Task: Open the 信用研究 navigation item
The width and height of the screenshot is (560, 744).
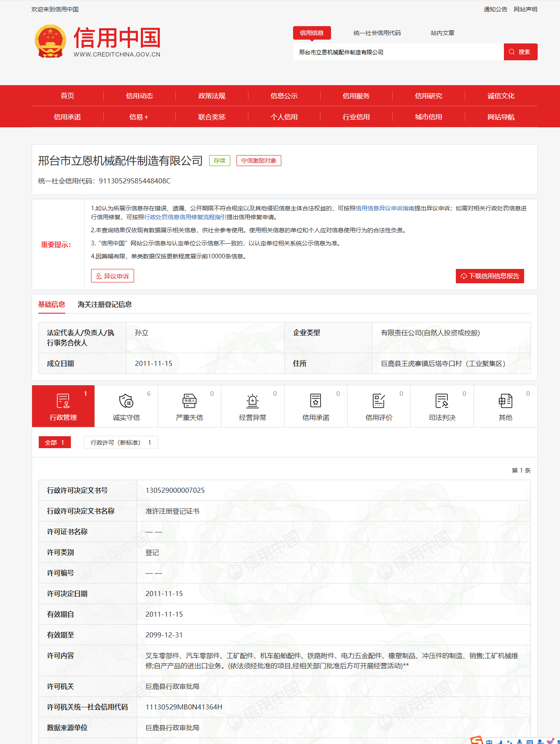Action: click(428, 96)
